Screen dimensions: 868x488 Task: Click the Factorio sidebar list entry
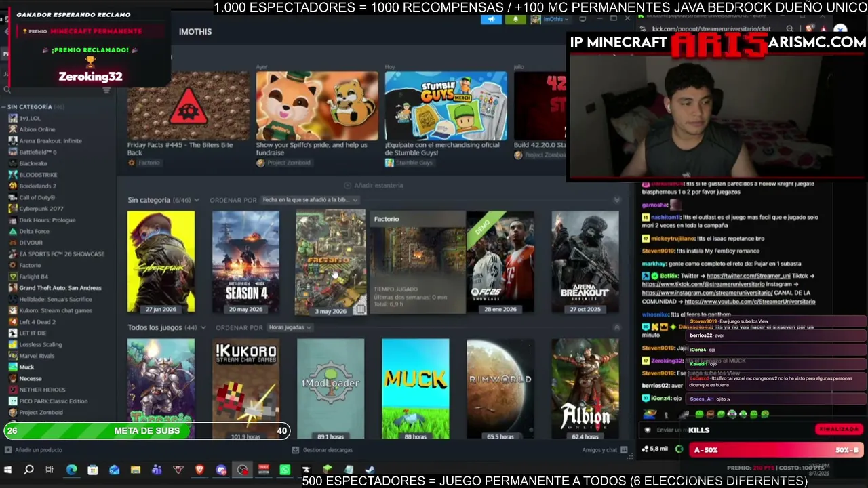click(30, 265)
